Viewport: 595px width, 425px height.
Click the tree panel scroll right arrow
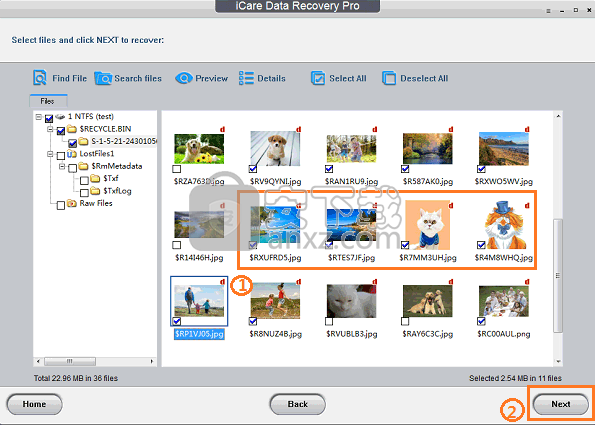coord(152,361)
